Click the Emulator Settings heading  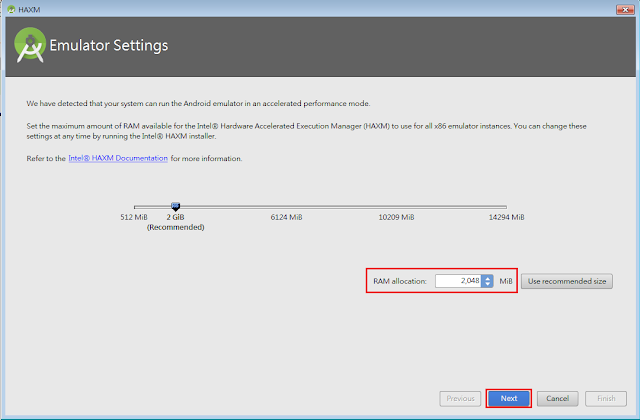pos(109,45)
